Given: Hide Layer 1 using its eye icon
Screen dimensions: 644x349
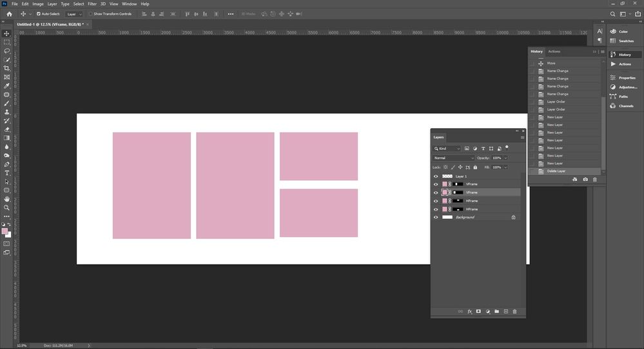Looking at the screenshot, I should pyautogui.click(x=436, y=176).
